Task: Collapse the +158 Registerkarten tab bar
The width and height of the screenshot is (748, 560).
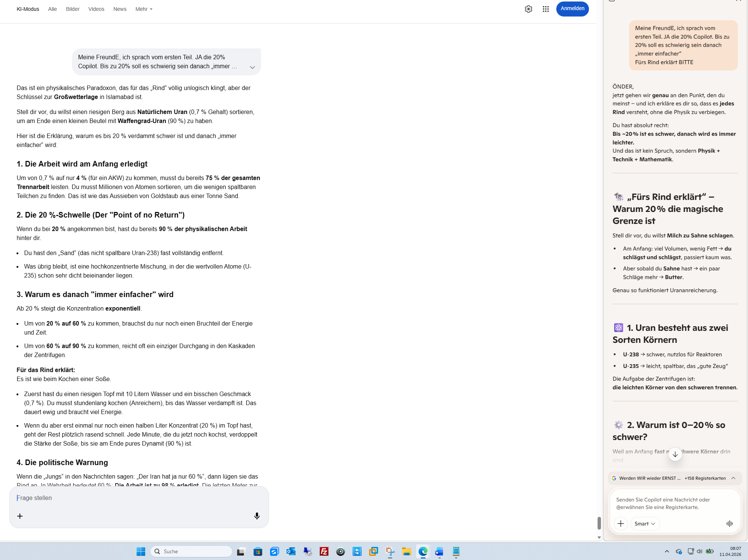Action: (733, 478)
